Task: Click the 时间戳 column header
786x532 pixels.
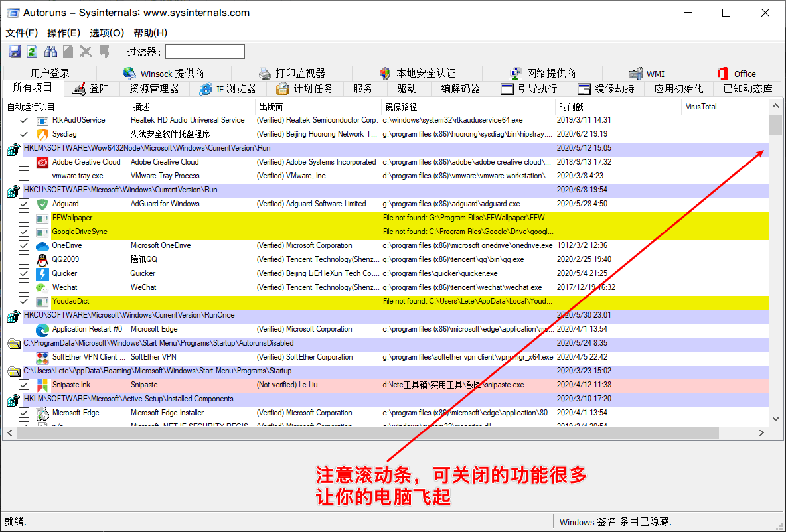Action: pos(572,107)
